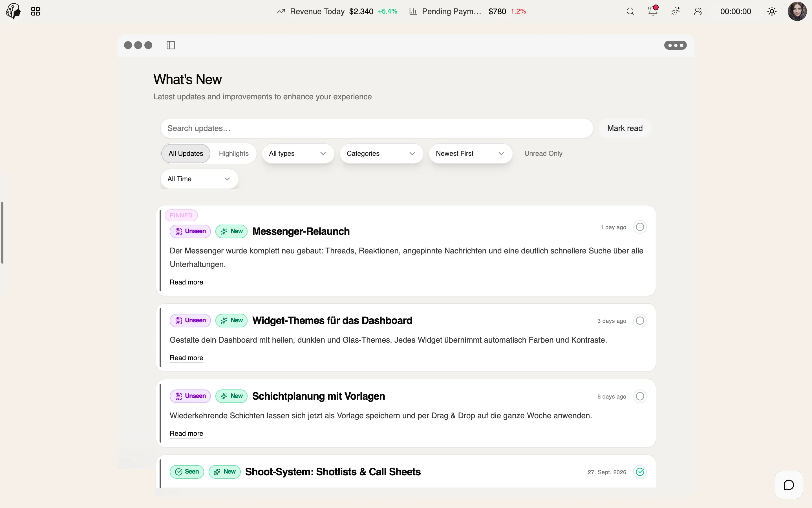The image size is (812, 508).
Task: Click the Pending Payments $780 value
Action: pyautogui.click(x=497, y=11)
